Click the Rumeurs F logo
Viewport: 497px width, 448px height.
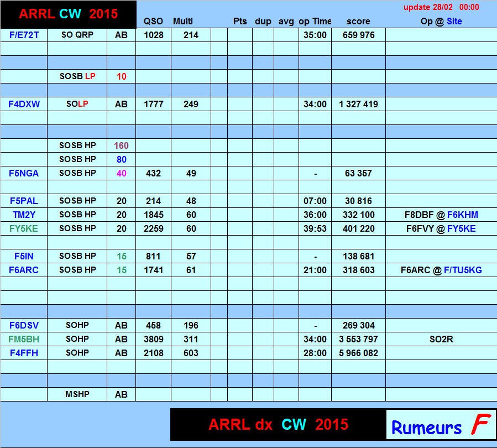tap(441, 425)
